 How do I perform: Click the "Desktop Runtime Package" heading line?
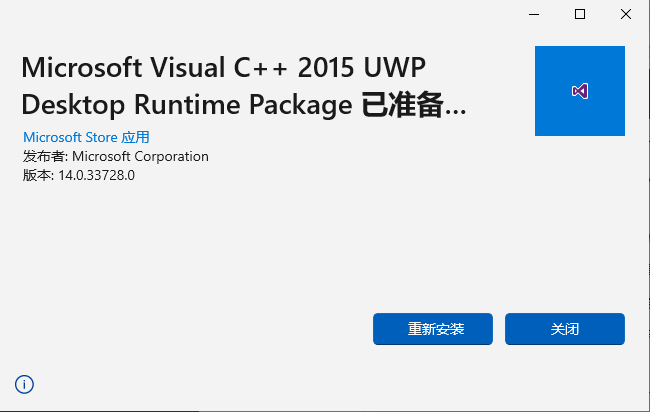185,103
